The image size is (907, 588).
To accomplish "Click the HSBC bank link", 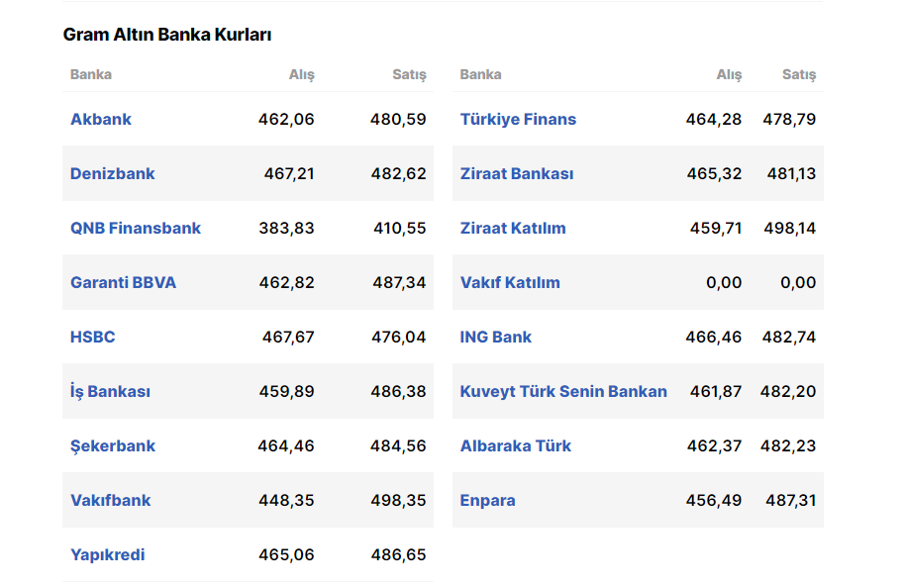I will (92, 337).
